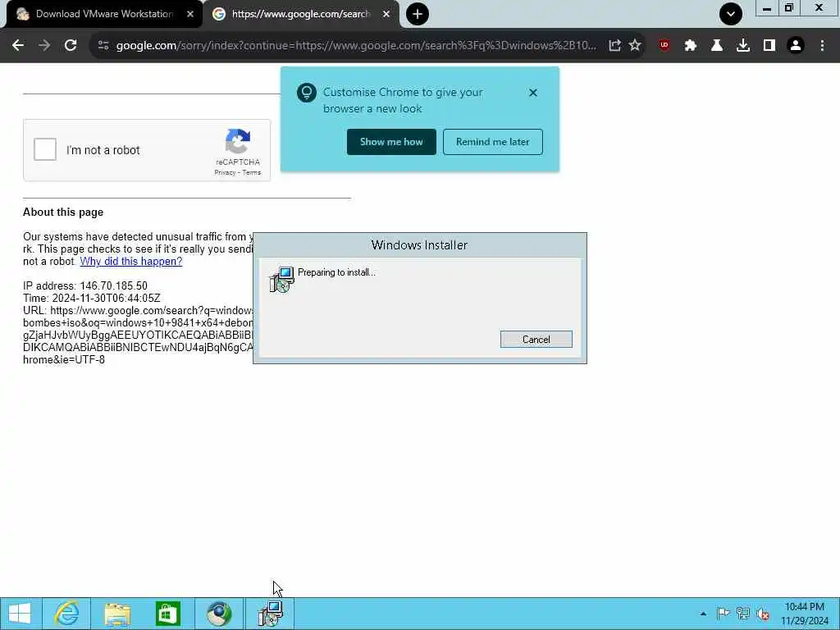This screenshot has width=840, height=630.
Task: Click "Remind me later" button
Action: (x=493, y=142)
